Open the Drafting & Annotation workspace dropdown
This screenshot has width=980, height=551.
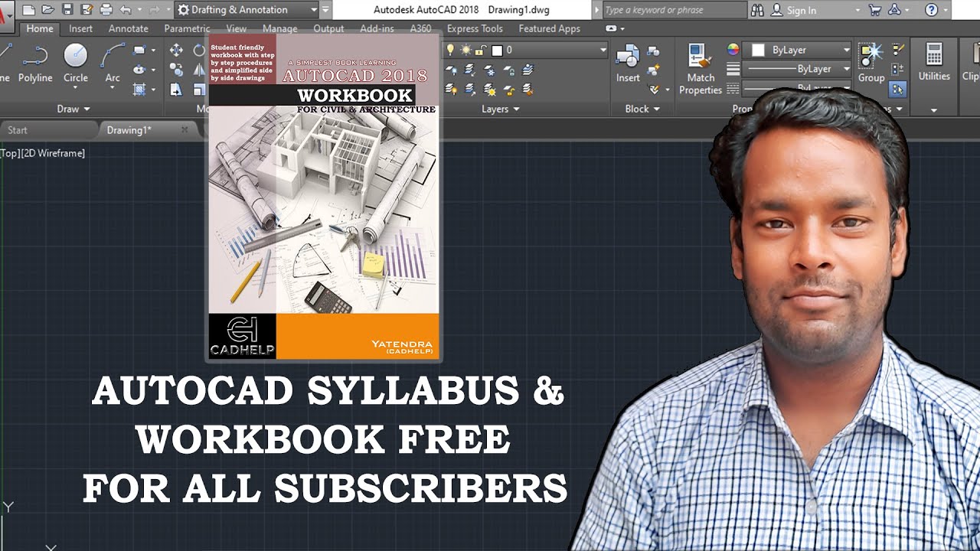click(247, 10)
